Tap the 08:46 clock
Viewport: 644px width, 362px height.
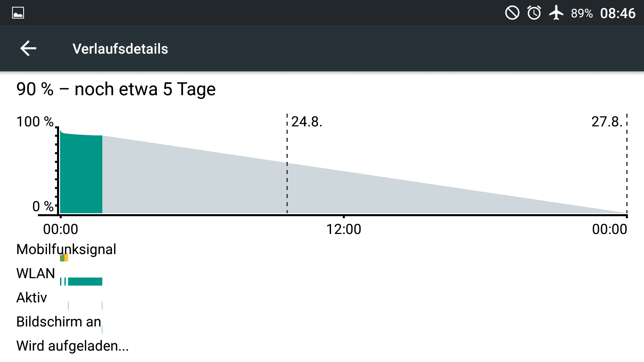pyautogui.click(x=618, y=13)
